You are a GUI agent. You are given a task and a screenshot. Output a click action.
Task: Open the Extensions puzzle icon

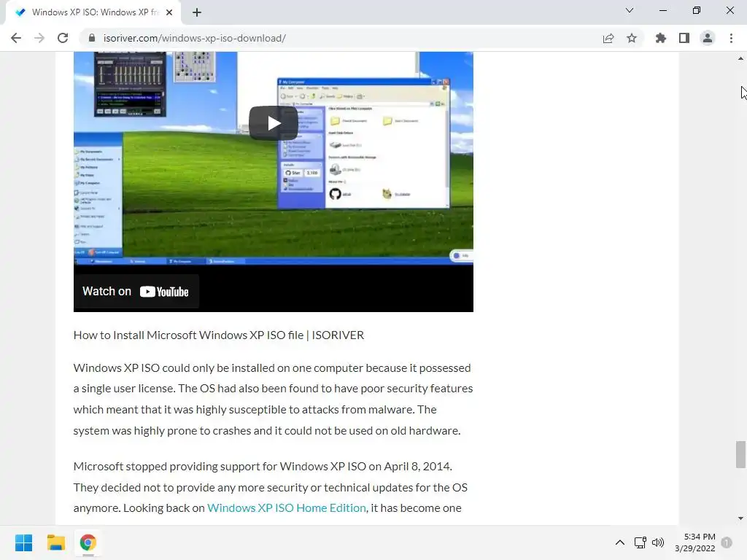[661, 38]
